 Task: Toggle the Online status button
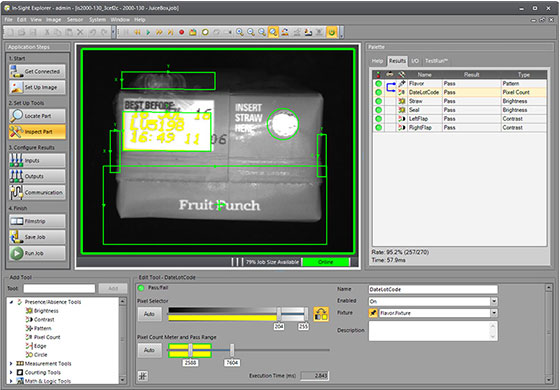click(x=326, y=262)
